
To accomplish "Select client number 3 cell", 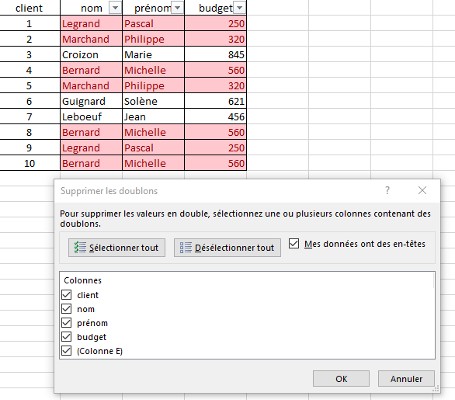I will point(29,55).
